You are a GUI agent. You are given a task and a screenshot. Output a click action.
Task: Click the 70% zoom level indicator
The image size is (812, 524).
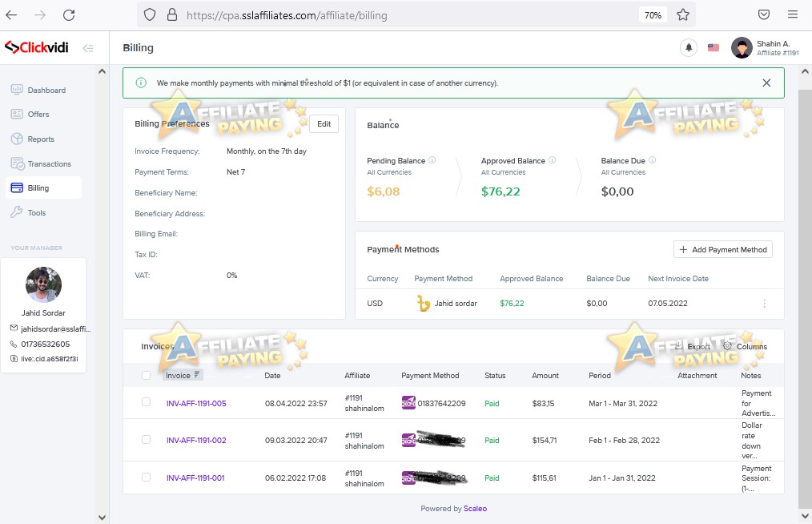(653, 15)
